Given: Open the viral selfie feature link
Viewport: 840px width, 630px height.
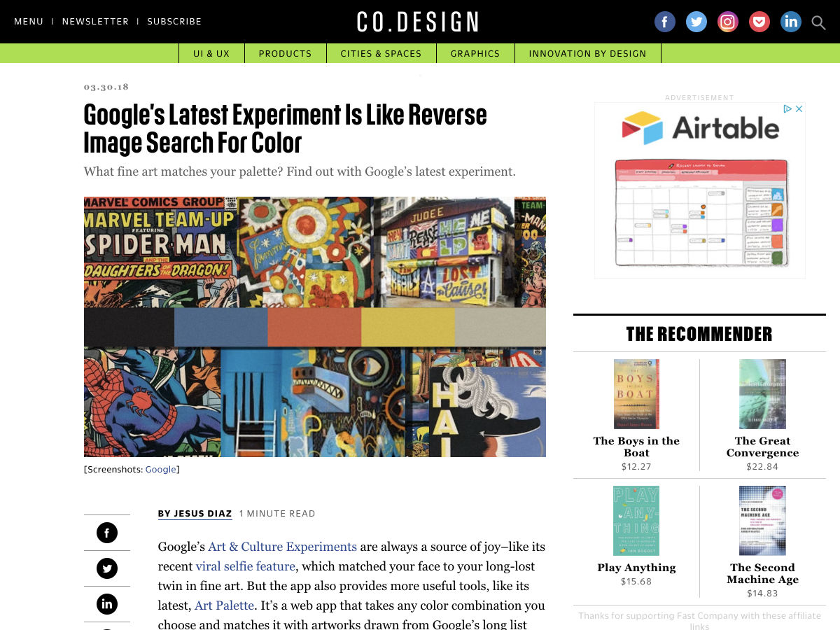Looking at the screenshot, I should (246, 566).
